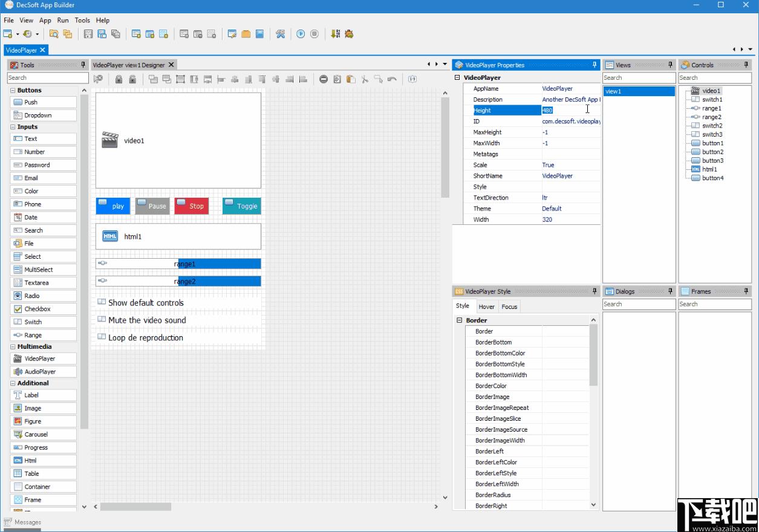
Task: Open recent apps dropdown arrow
Action: click(x=37, y=34)
